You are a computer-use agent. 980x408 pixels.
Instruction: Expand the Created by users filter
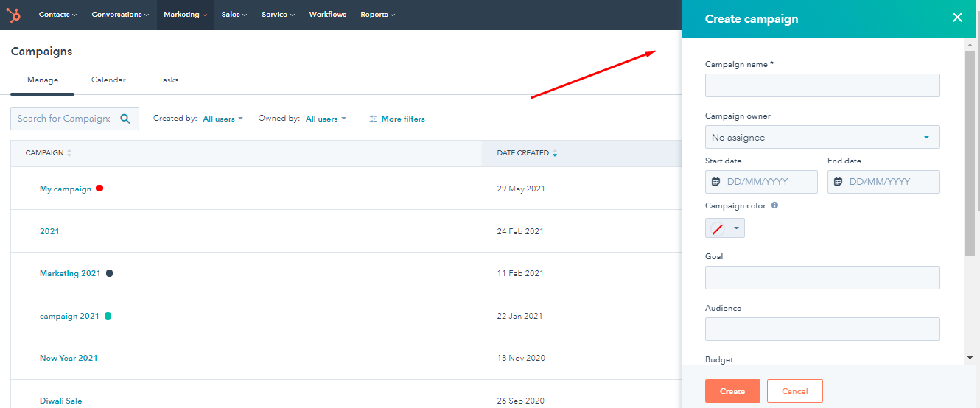(223, 119)
